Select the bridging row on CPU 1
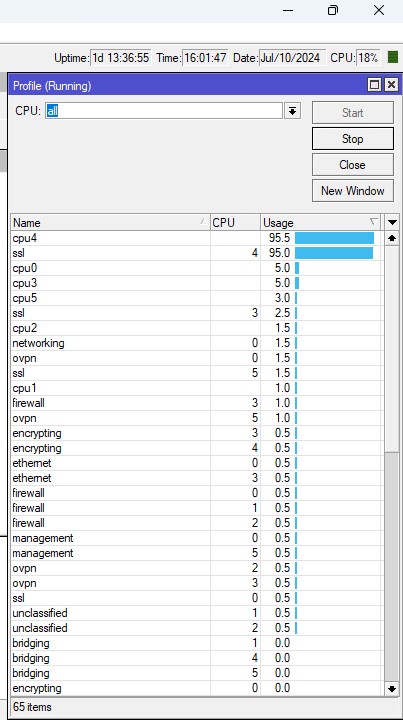Screen dimensions: 403x720 196,643
